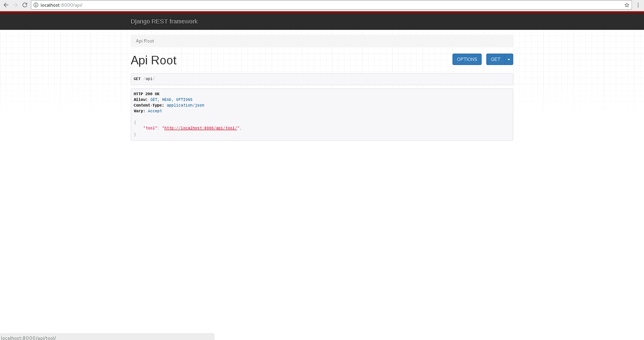Click the OPTIONS request button

466,59
